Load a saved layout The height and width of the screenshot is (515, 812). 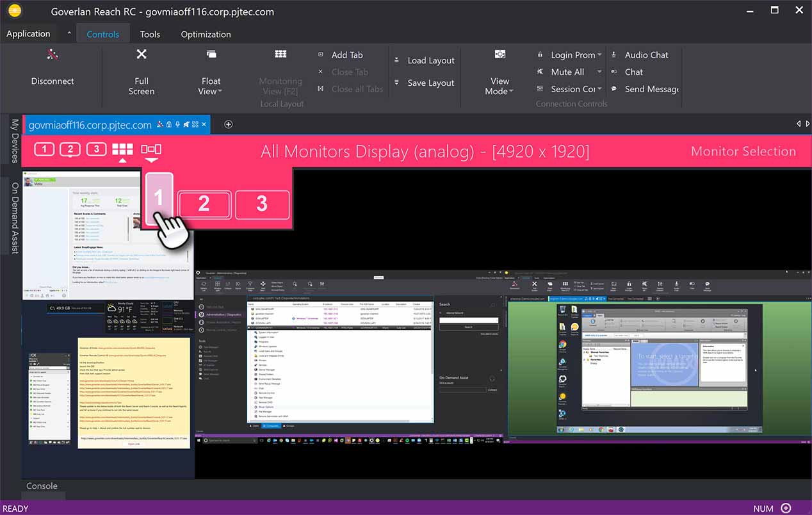[425, 60]
